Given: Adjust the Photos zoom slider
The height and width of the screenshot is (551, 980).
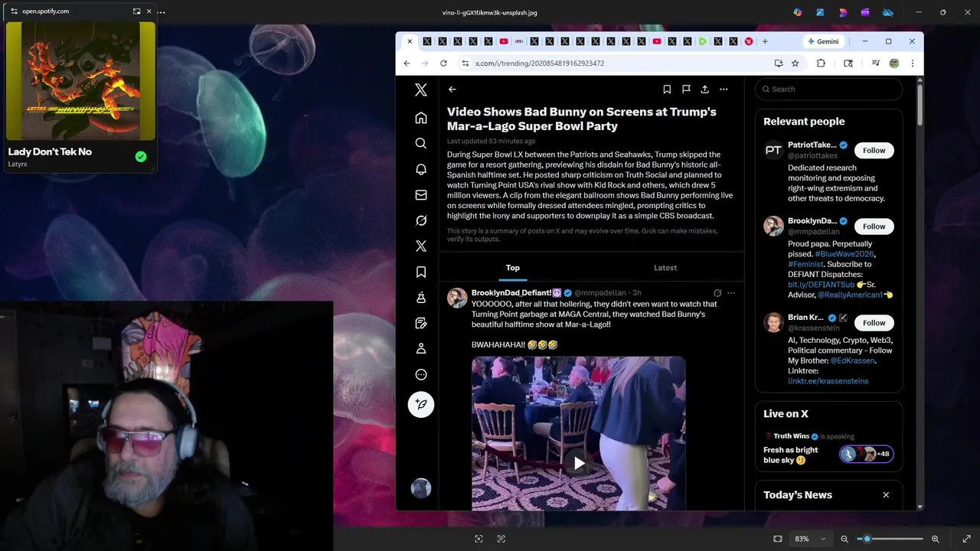Looking at the screenshot, I should (890, 539).
